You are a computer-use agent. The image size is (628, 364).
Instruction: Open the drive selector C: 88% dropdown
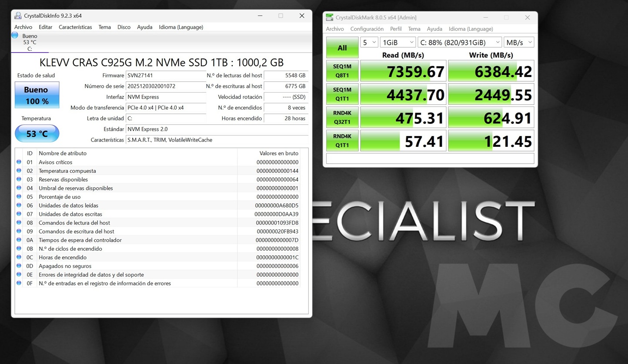[460, 42]
